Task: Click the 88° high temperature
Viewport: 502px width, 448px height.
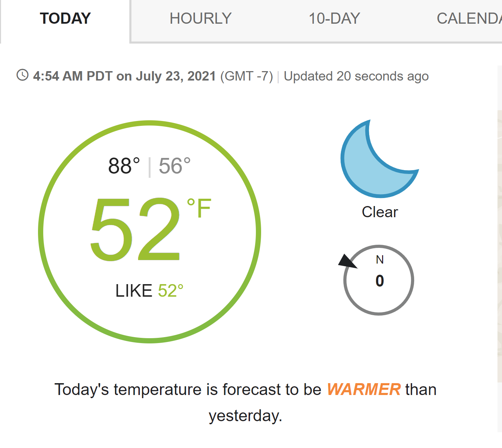Action: (x=124, y=166)
